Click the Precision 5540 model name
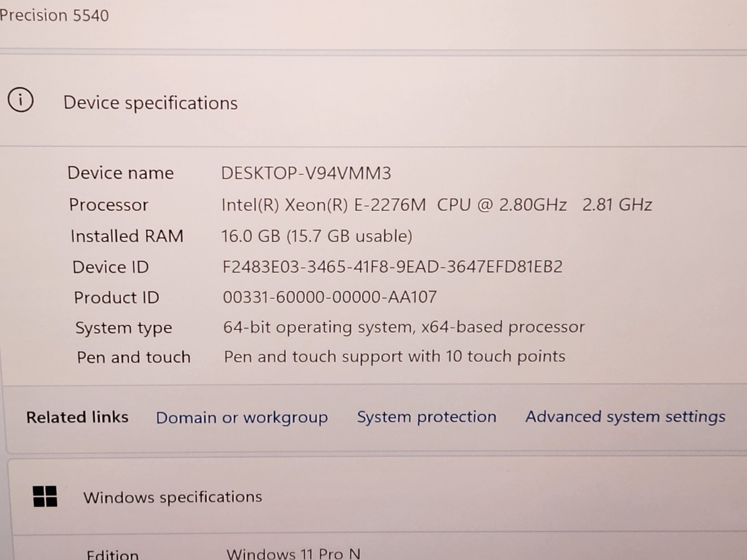This screenshot has width=747, height=560. pos(54,15)
